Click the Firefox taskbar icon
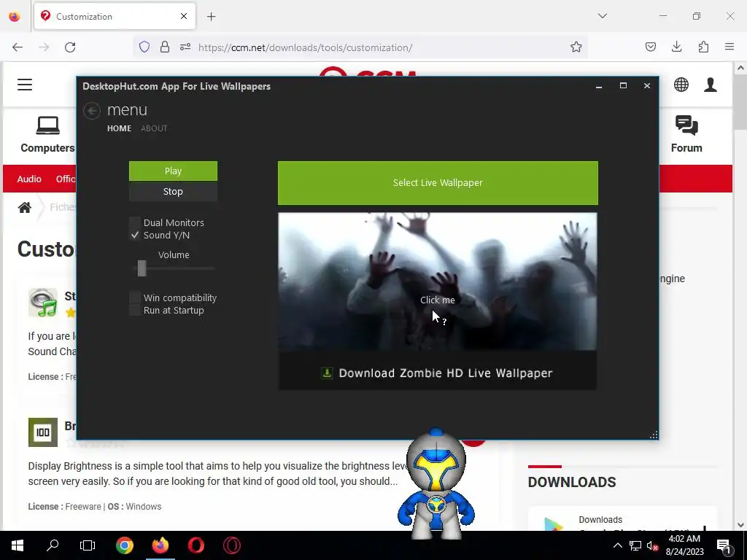This screenshot has width=747, height=560. [160, 545]
